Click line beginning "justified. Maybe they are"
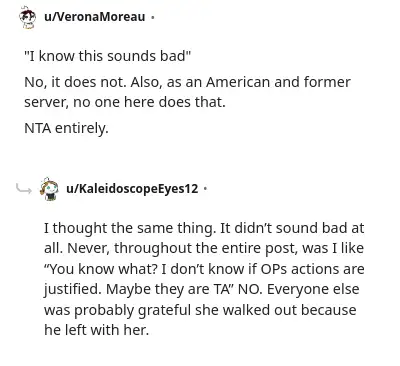 [x=202, y=289]
